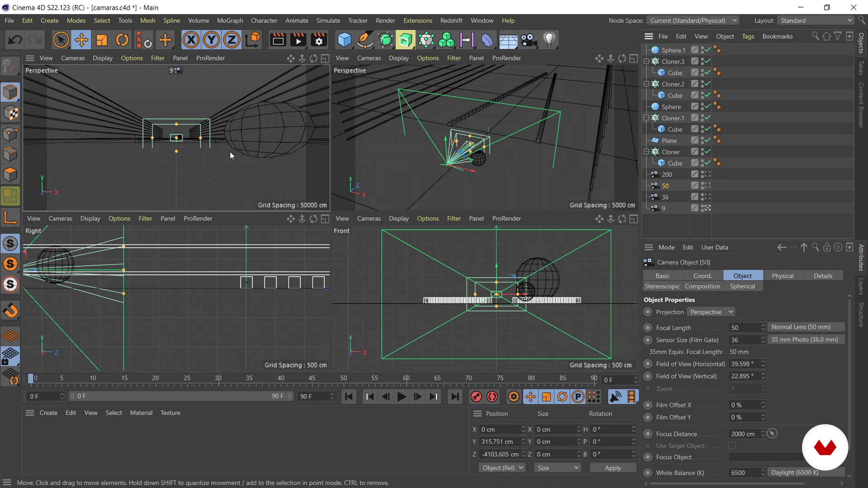Add a Cube primitive object
The width and height of the screenshot is (868, 488).
[344, 40]
